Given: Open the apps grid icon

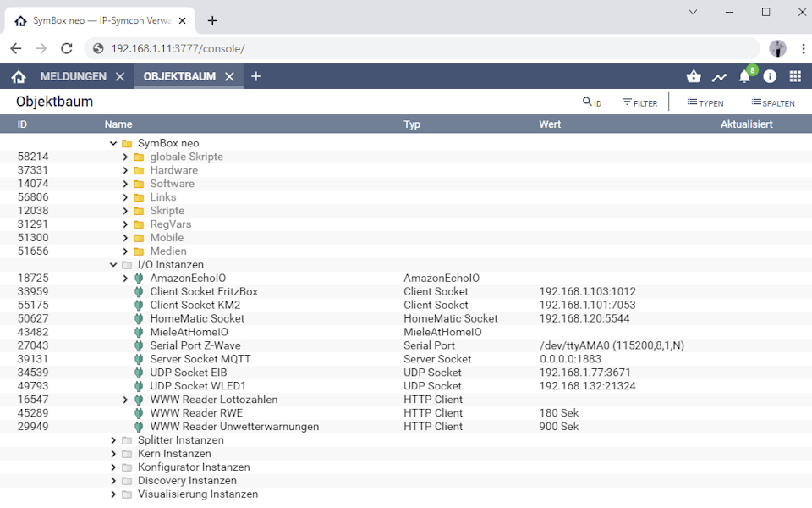Looking at the screenshot, I should point(795,76).
